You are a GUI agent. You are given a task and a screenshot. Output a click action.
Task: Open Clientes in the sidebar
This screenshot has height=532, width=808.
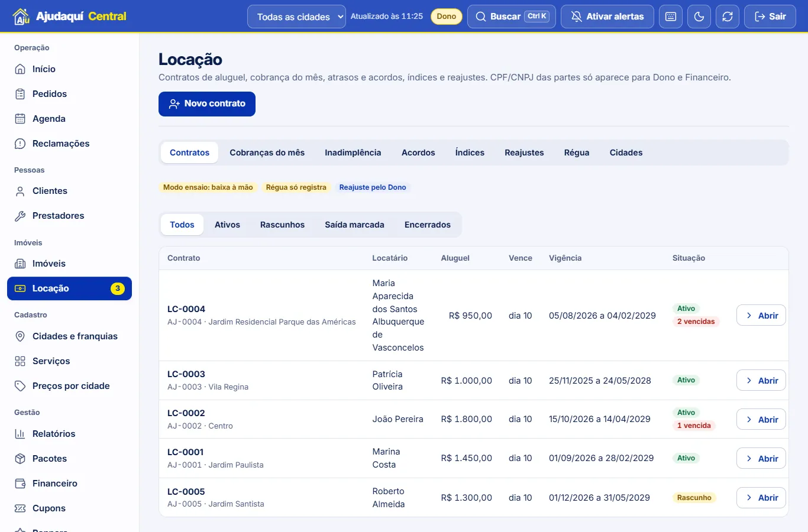tap(70, 191)
